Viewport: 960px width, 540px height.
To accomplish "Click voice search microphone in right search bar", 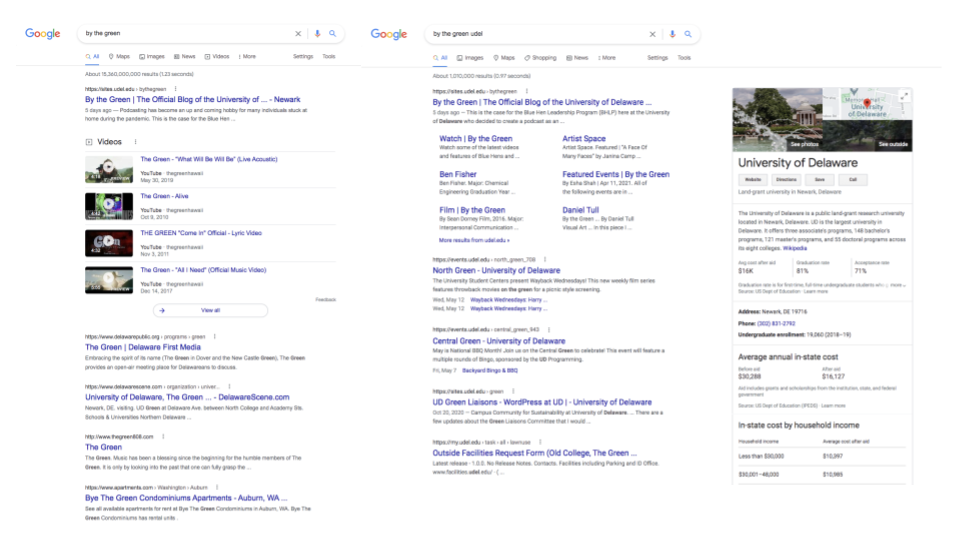I will (672, 34).
